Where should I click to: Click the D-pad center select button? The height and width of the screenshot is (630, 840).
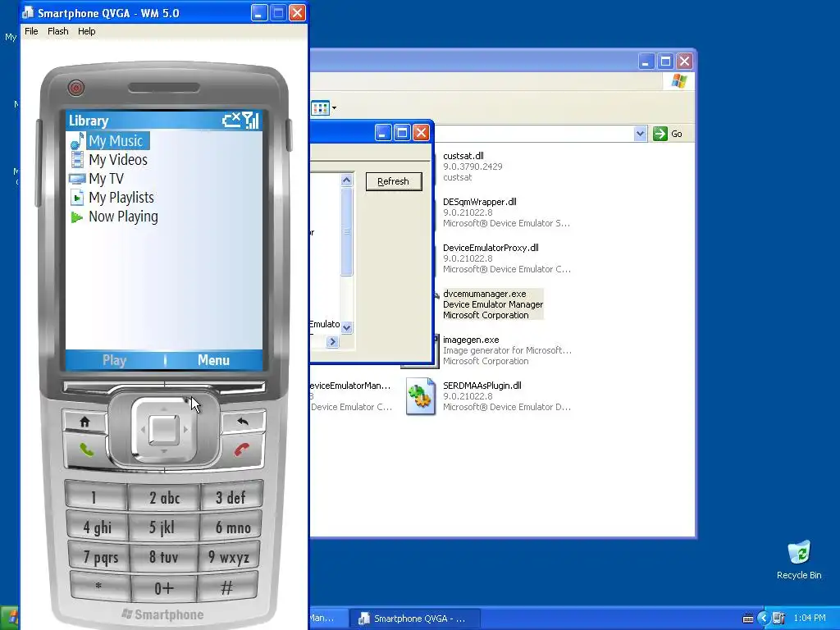[164, 430]
